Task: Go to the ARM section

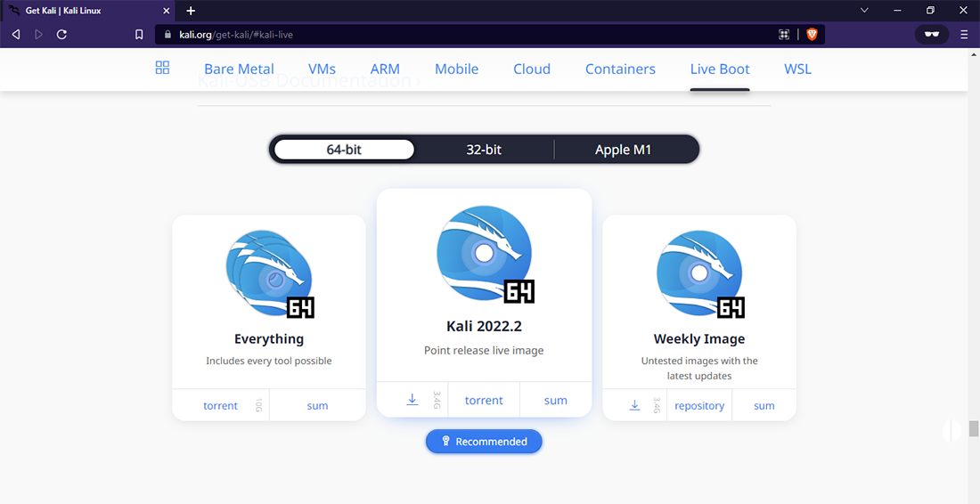Action: (x=385, y=69)
